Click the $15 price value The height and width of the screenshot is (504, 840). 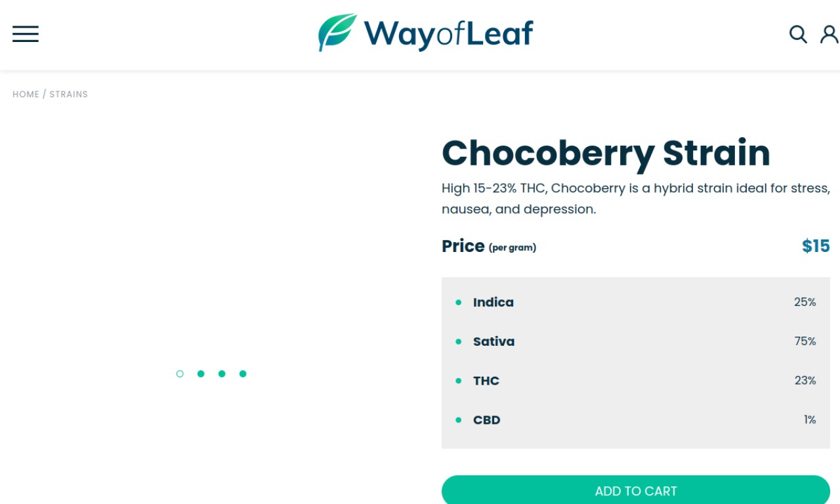(x=816, y=246)
